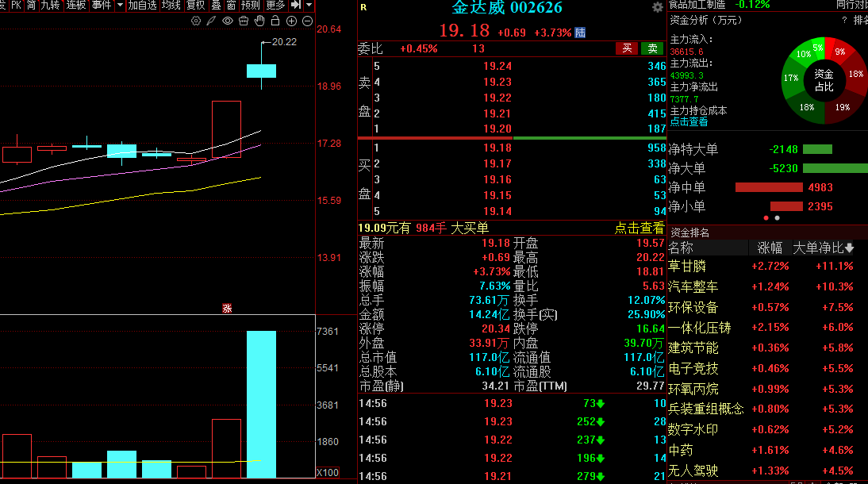
Task: Click 加自选 to add to watchlist
Action: pos(142,5)
